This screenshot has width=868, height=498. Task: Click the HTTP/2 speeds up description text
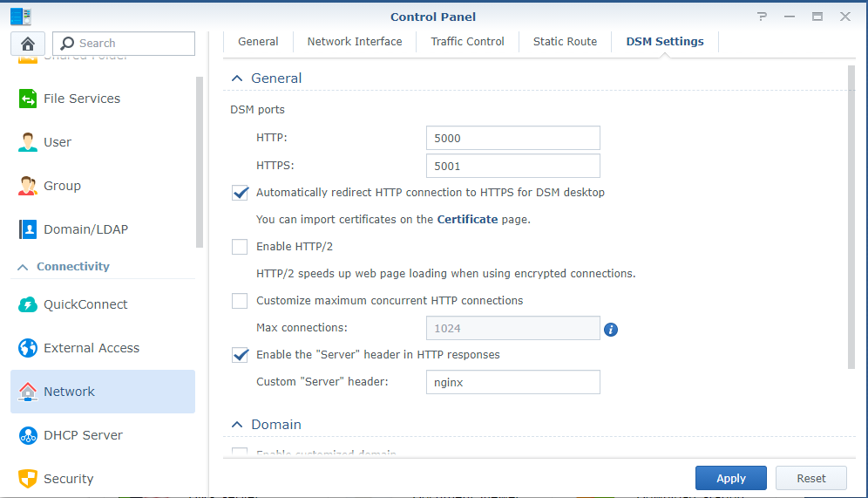tap(445, 274)
